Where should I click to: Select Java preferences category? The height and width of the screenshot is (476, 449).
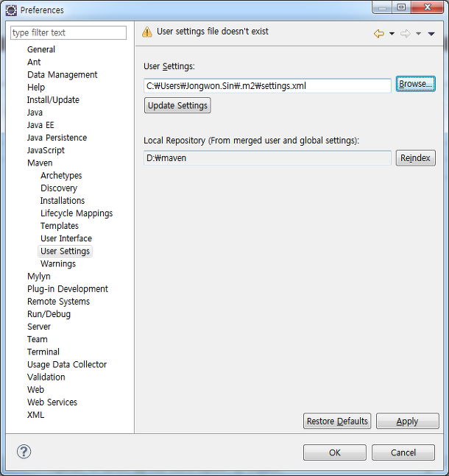(x=35, y=113)
